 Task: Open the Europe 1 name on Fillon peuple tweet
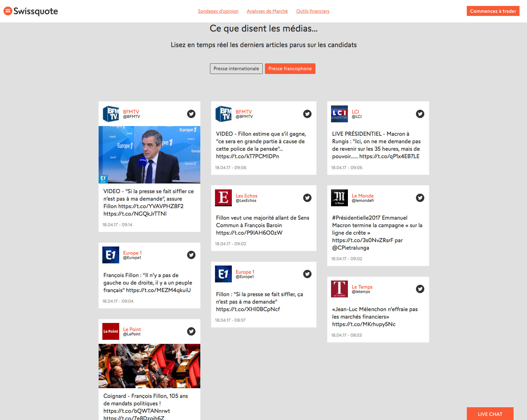tap(132, 253)
